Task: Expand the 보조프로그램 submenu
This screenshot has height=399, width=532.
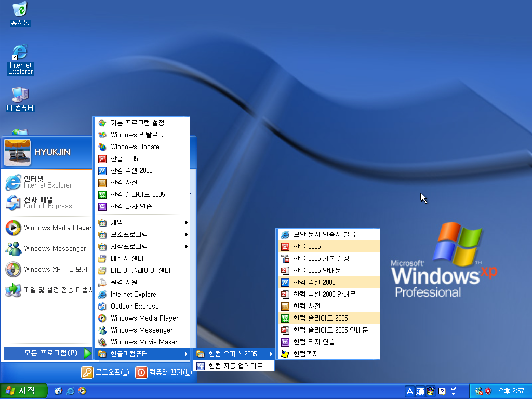Action: coord(142,234)
